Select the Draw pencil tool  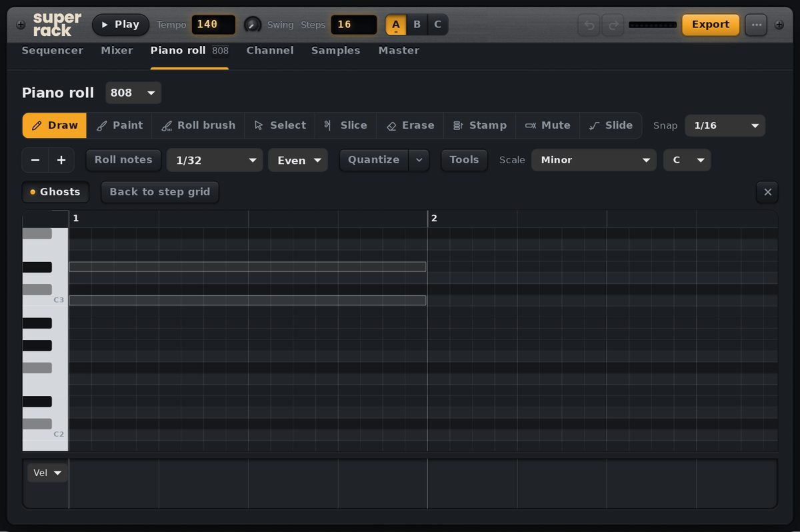(55, 125)
